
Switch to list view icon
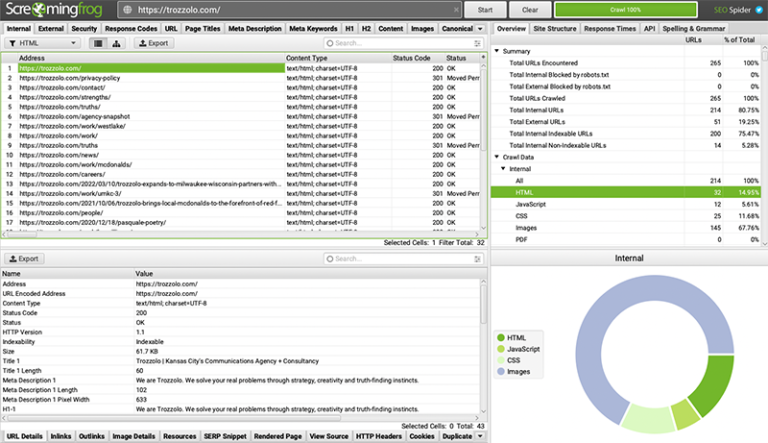pos(100,44)
